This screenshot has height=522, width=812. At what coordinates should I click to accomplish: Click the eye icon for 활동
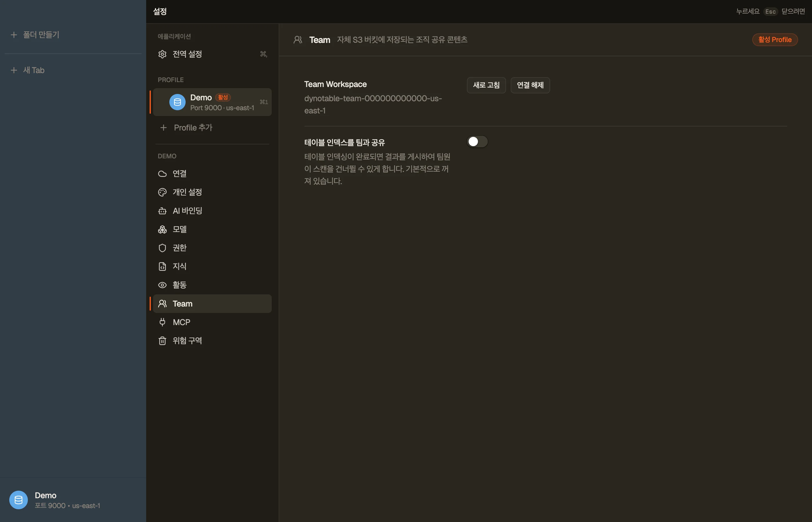pyautogui.click(x=162, y=285)
